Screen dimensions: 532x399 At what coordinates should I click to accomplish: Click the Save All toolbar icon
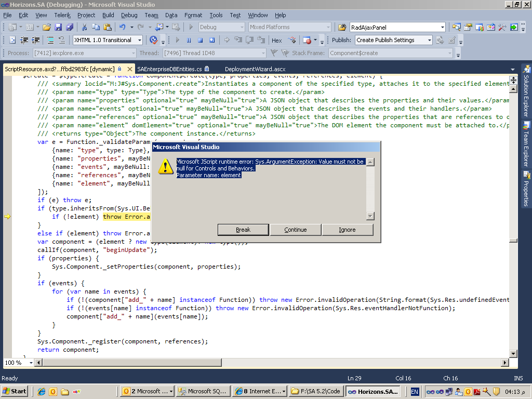[x=69, y=27]
